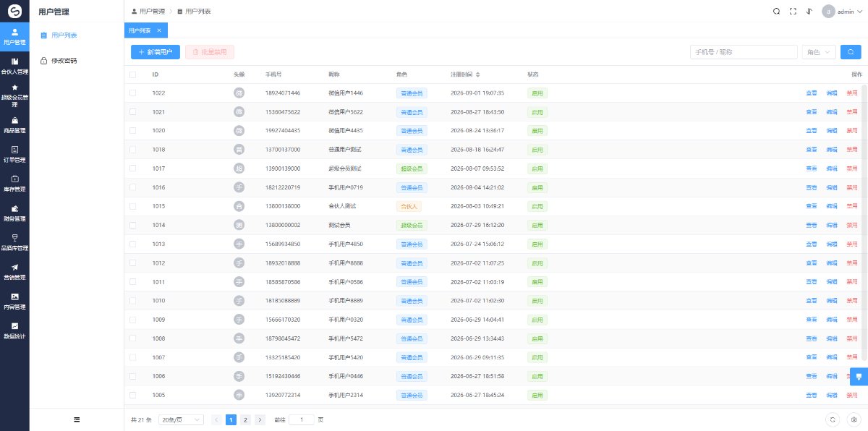Focus the 手机号 / 昵称 search field
Viewport: 868px width, 431px height.
[x=744, y=52]
